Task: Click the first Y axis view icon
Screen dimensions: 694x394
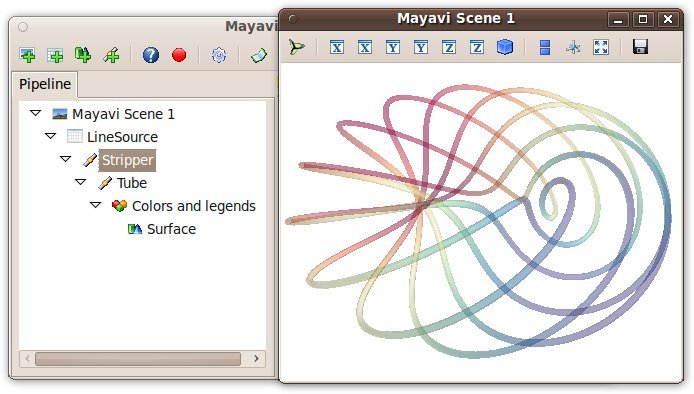Action: (x=393, y=47)
